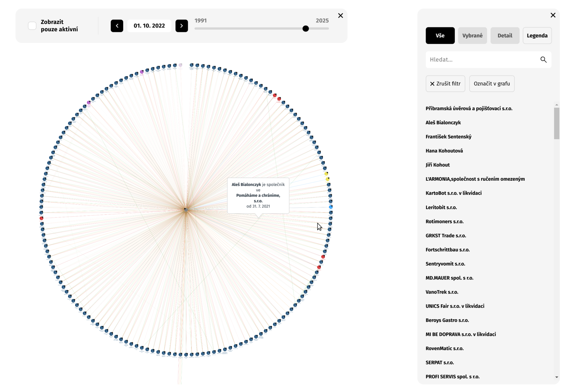This screenshot has height=392, width=568.
Task: Close the right side panel
Action: pyautogui.click(x=553, y=15)
